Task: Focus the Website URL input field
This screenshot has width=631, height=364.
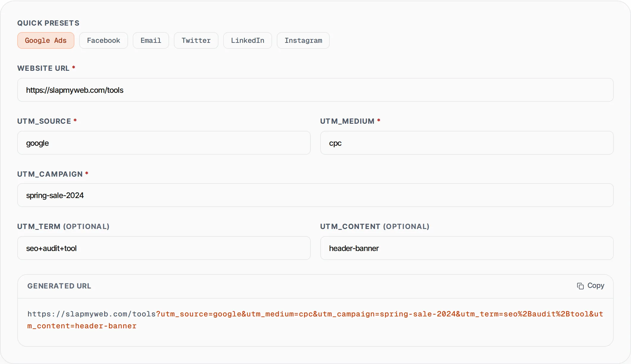Action: pyautogui.click(x=315, y=90)
